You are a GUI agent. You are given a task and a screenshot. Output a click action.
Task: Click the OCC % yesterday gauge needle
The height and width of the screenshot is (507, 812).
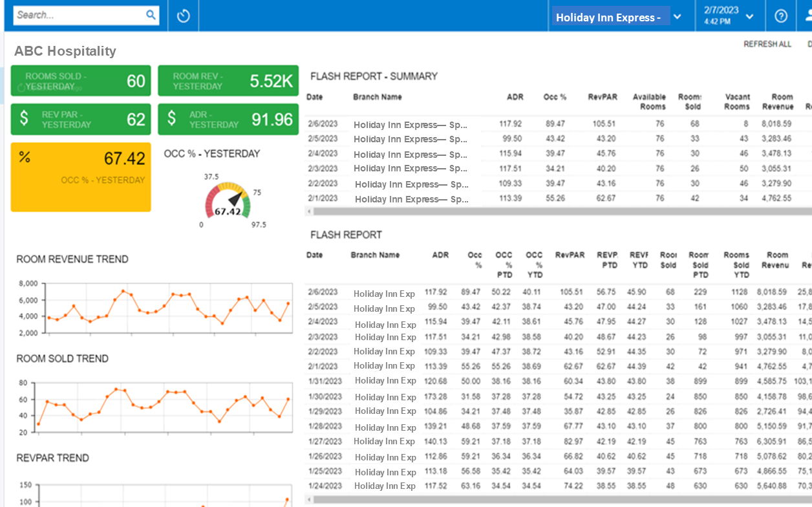coord(236,199)
